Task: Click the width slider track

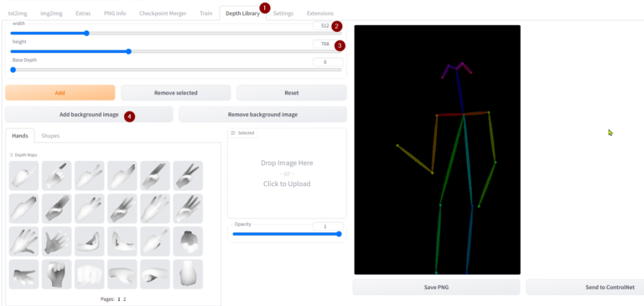Action: [x=176, y=34]
